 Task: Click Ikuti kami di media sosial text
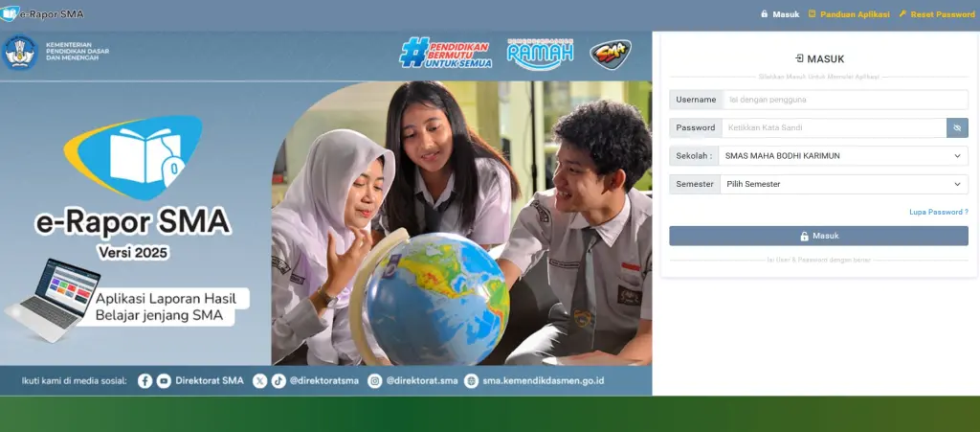click(75, 380)
